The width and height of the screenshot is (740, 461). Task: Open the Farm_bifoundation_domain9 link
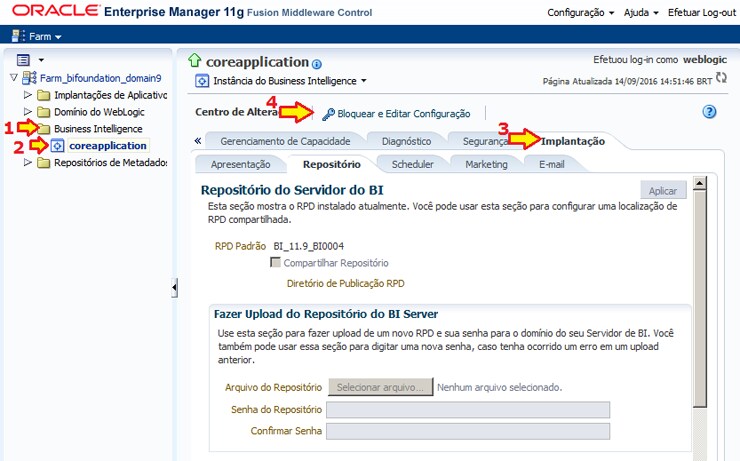pyautogui.click(x=101, y=78)
